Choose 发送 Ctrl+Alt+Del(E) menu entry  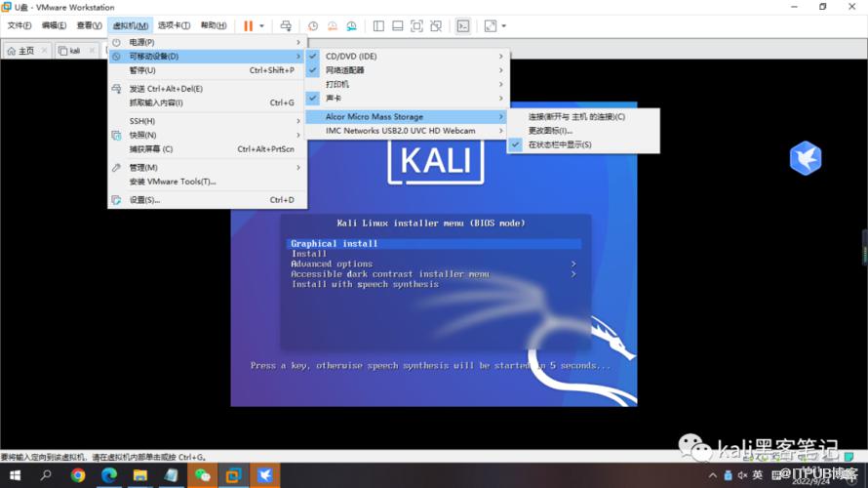207,89
